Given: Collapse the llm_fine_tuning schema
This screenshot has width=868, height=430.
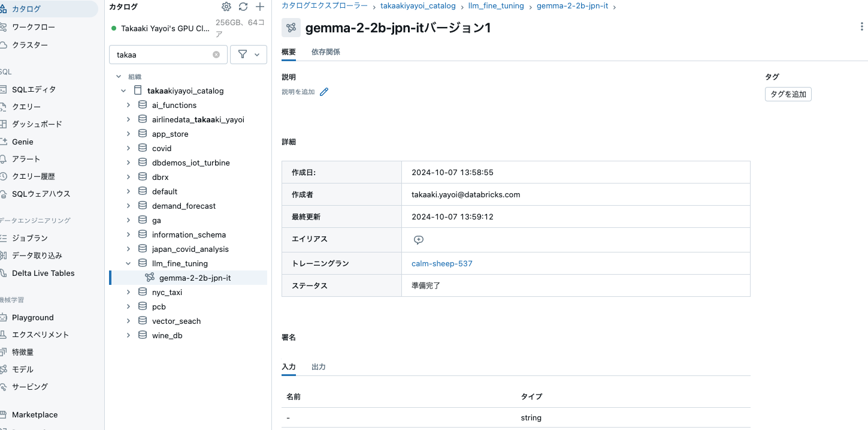Looking at the screenshot, I should coord(128,263).
